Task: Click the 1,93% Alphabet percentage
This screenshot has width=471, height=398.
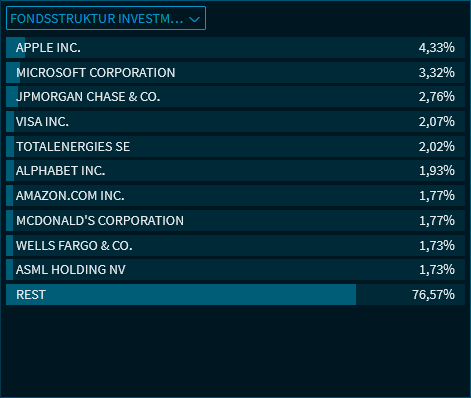Action: tap(437, 171)
